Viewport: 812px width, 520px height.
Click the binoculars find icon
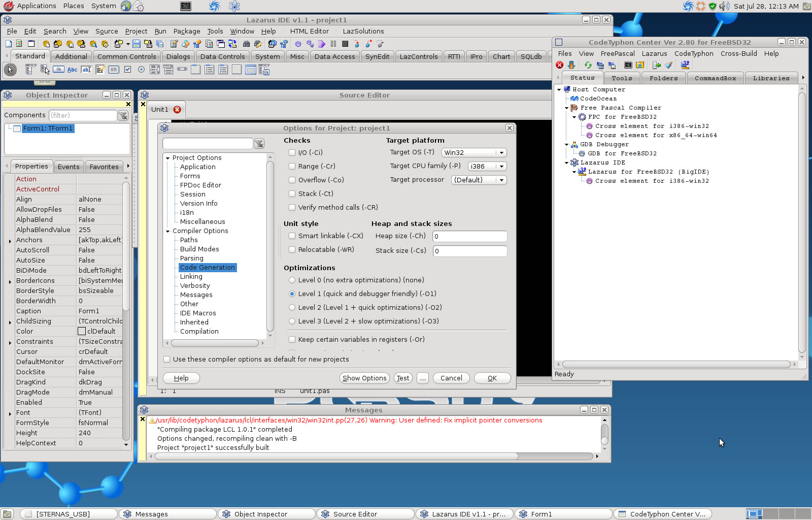click(246, 44)
